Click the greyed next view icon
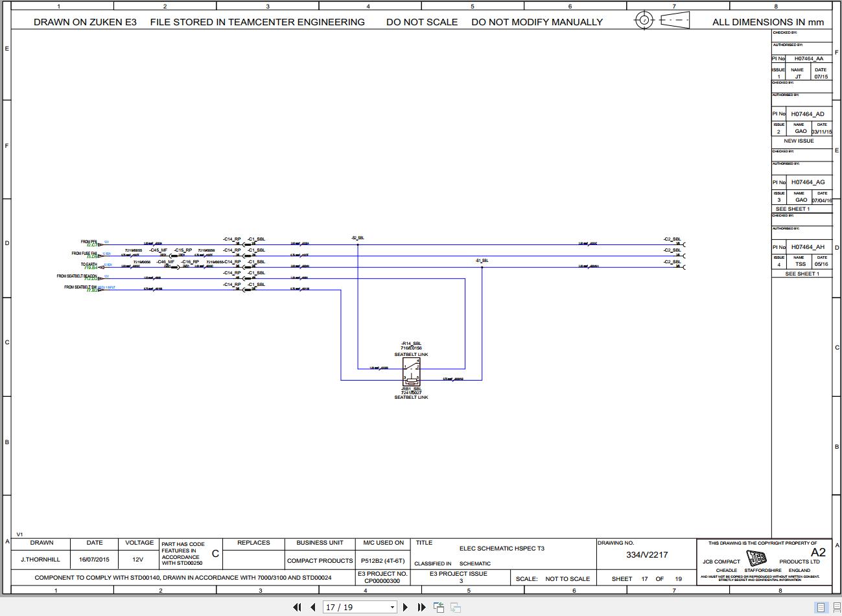The width and height of the screenshot is (842, 616). 456,607
